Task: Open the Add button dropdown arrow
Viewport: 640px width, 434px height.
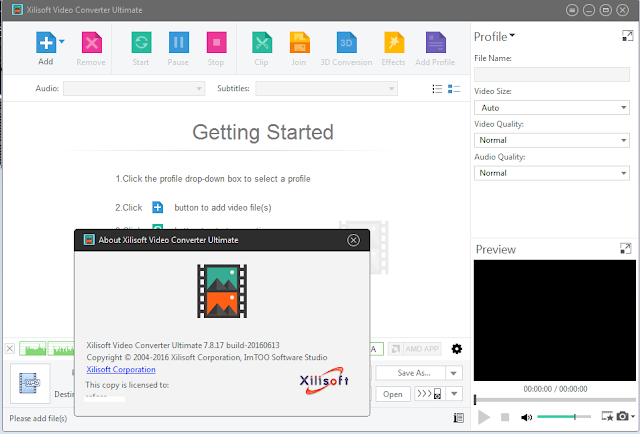Action: pyautogui.click(x=62, y=41)
